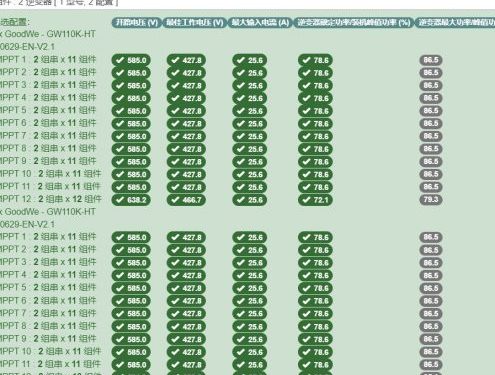
Task: Click the 72.1 rated power ratio badge
Action: coord(315,200)
